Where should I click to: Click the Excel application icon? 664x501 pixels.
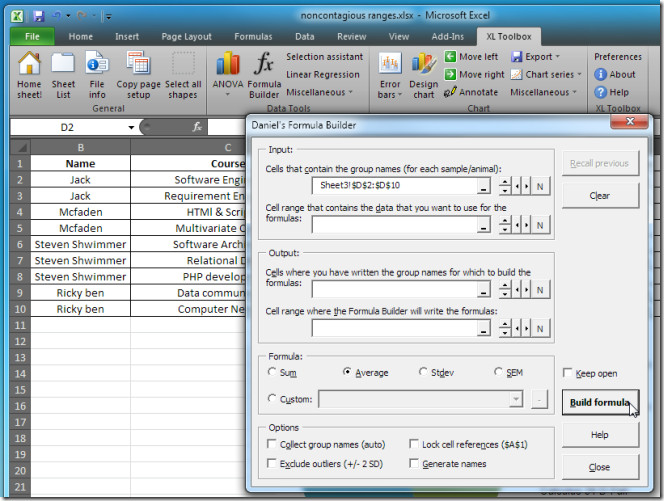(x=17, y=16)
